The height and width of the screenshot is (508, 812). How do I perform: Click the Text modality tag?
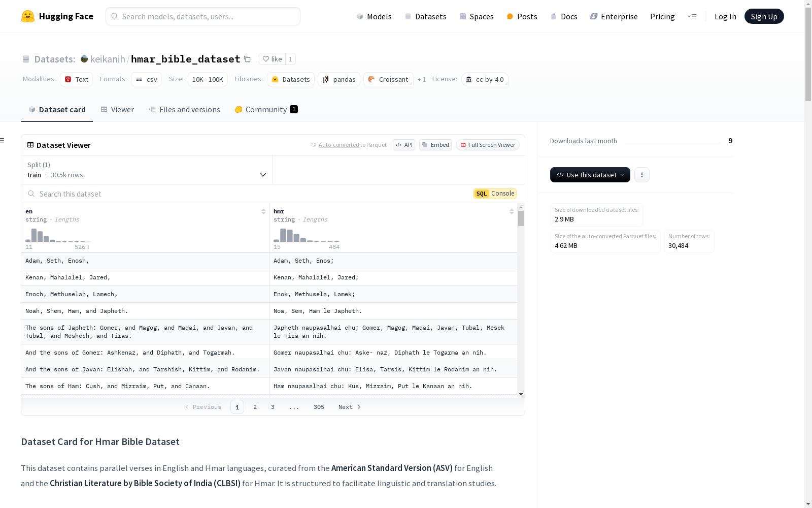click(x=77, y=79)
